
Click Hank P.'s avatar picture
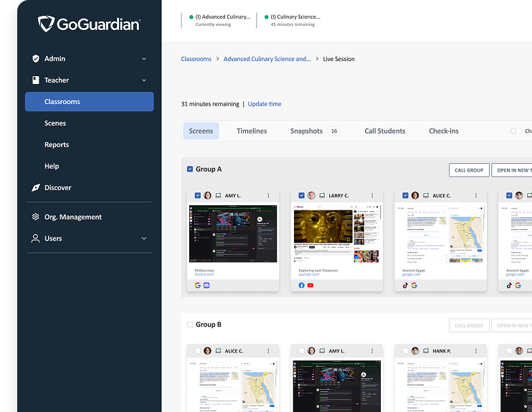(x=415, y=351)
